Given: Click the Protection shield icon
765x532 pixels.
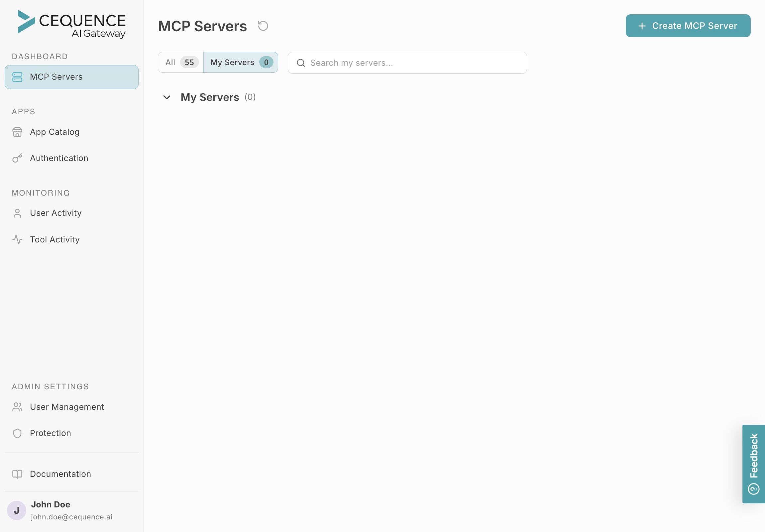Looking at the screenshot, I should 17,433.
